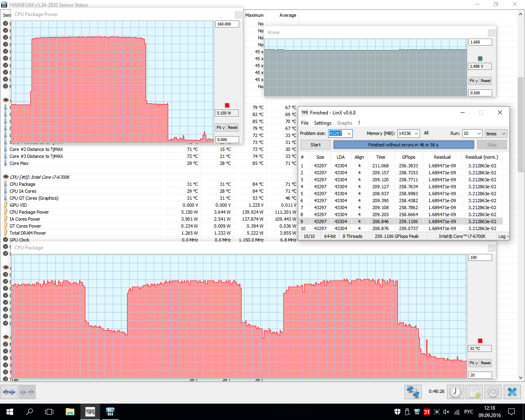This screenshot has width=525, height=420.
Task: Click the blue X button in HWiNFO toolbar
Action: point(512,392)
